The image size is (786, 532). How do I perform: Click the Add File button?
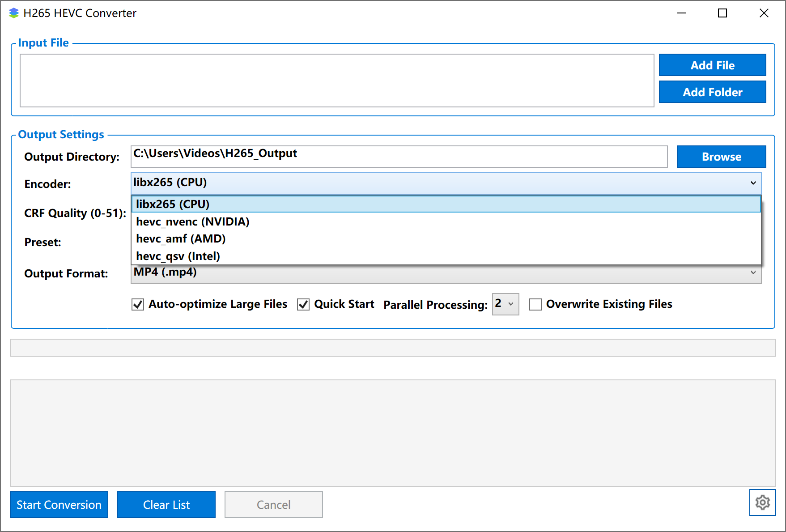(712, 65)
